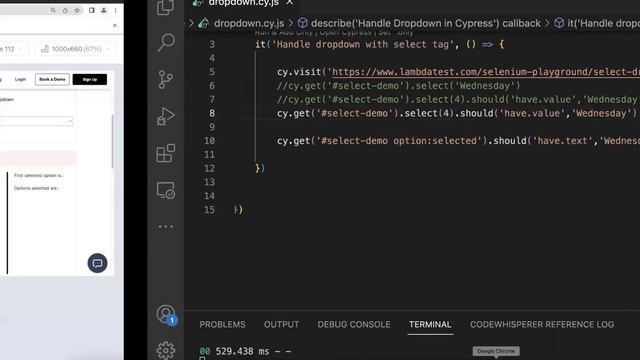The image size is (640, 360).
Task: Open the Extensions view
Action: [166, 153]
